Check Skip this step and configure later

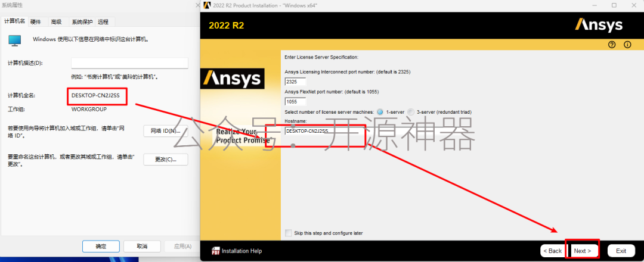pos(289,233)
